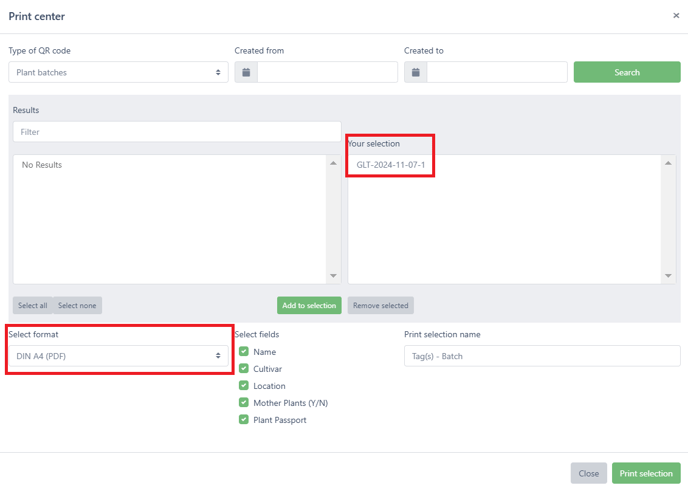Click Add to selection button
688x491 pixels.
(x=309, y=305)
